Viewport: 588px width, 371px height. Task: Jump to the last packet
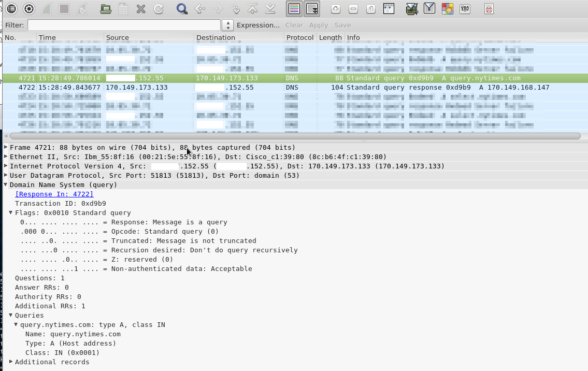270,9
